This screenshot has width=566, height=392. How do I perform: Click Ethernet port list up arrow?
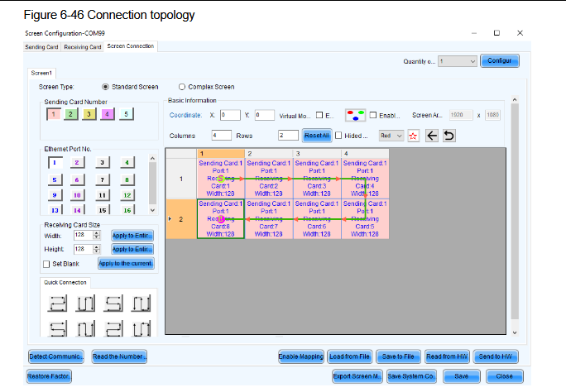153,158
